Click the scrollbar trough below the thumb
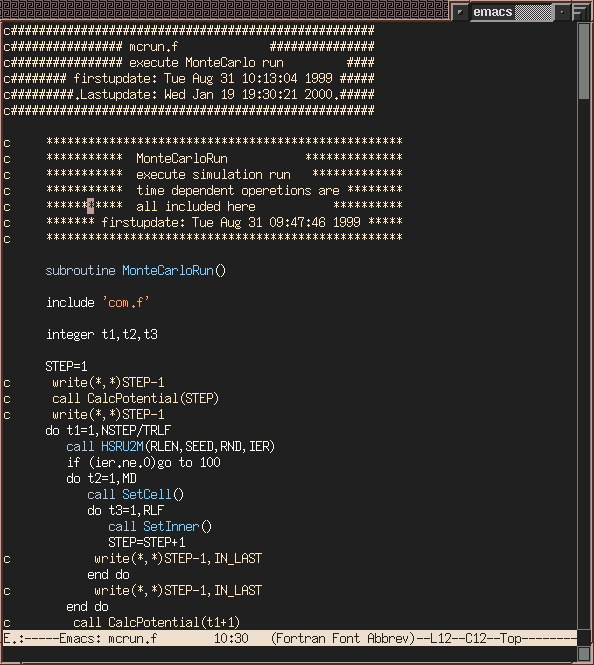The height and width of the screenshot is (665, 594). tap(584, 364)
